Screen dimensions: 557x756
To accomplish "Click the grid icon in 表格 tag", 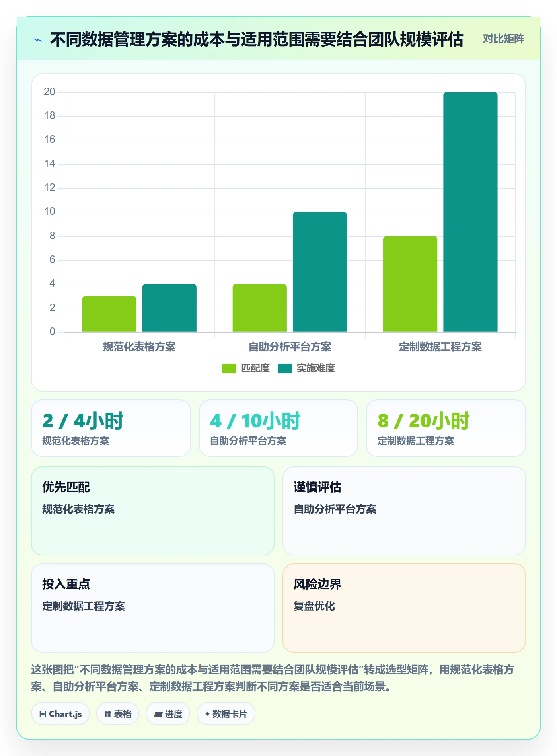I will [x=108, y=714].
